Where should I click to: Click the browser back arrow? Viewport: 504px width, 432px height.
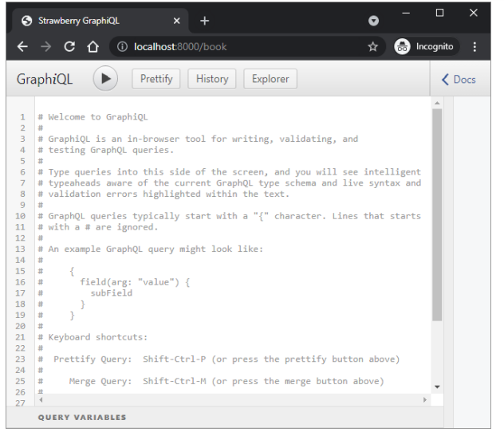[x=22, y=46]
